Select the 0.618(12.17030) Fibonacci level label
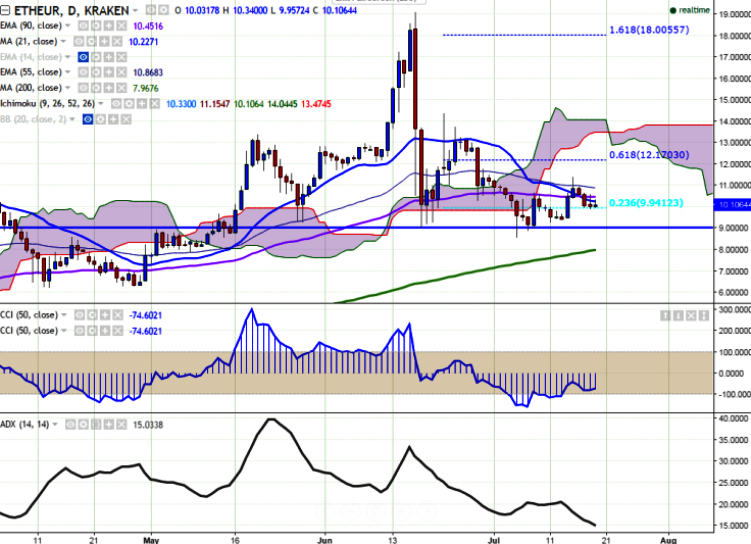751x544 pixels. pos(649,155)
